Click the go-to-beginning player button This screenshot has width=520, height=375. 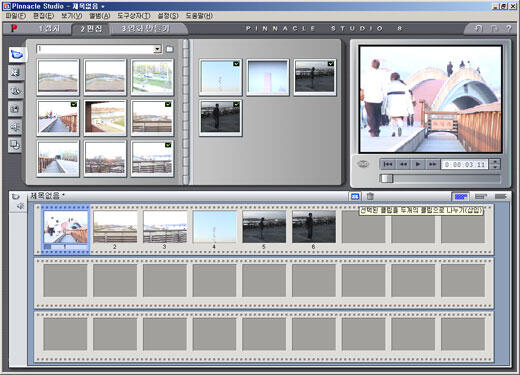tap(388, 164)
